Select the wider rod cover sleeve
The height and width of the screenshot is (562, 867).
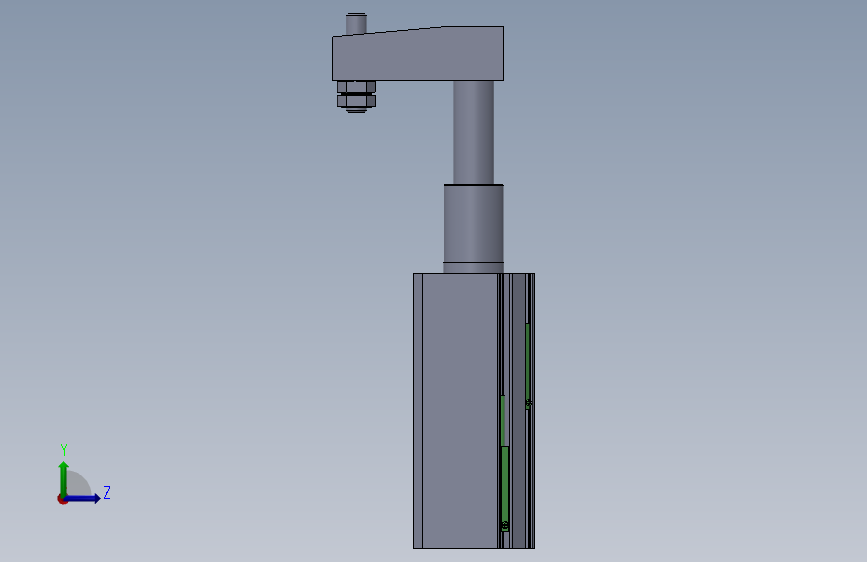pyautogui.click(x=473, y=223)
